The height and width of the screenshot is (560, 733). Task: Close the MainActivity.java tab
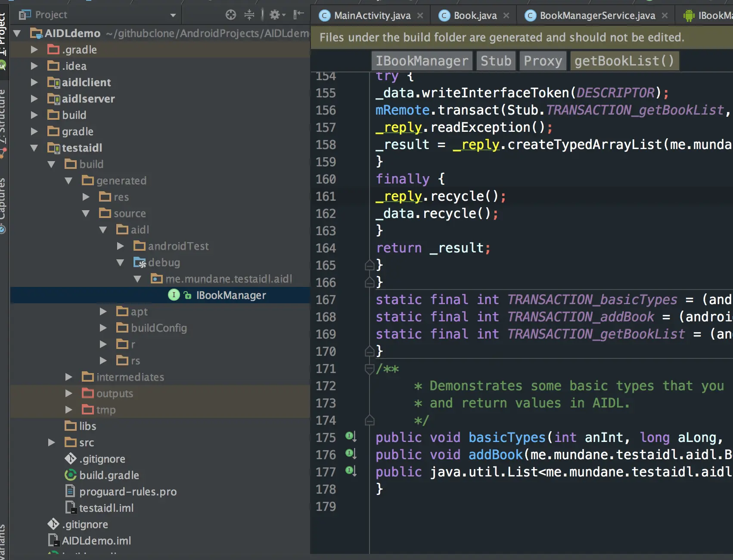[420, 16]
